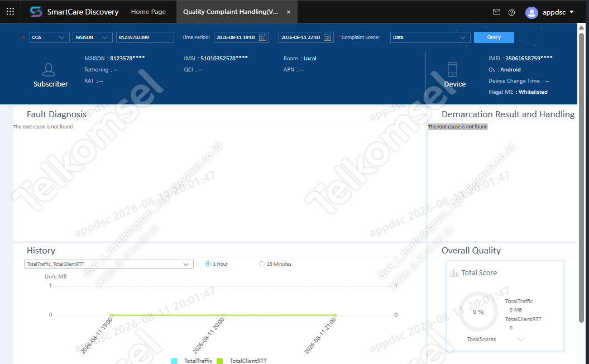The height and width of the screenshot is (364, 589).
Task: Click the chart point at 2026-08-11 19:00
Action: point(112,315)
